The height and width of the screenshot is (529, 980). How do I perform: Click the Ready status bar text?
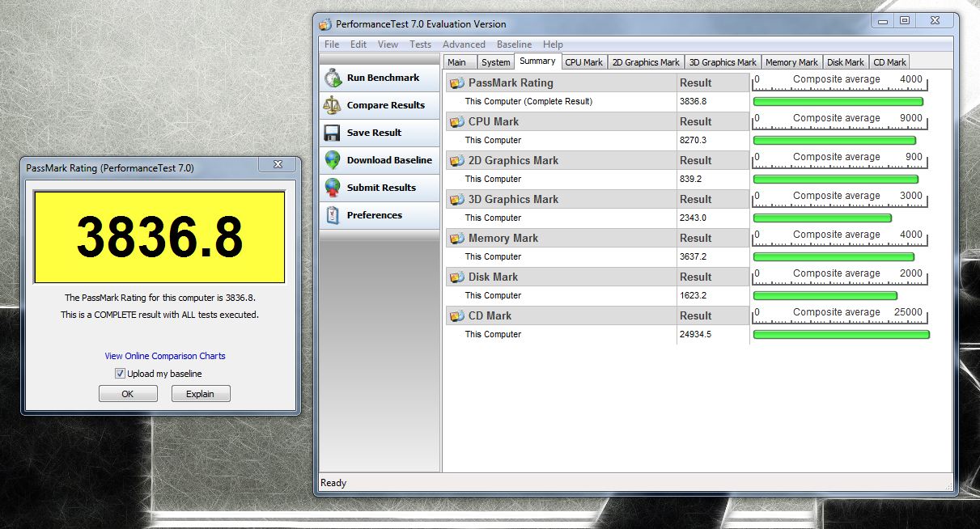(x=333, y=483)
